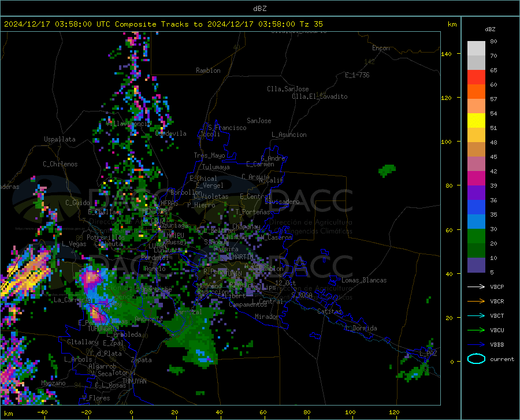Image resolution: width=520 pixels, height=420 pixels.
Task: Click the Clla.El_Cavadito place label
Action: pos(320,96)
